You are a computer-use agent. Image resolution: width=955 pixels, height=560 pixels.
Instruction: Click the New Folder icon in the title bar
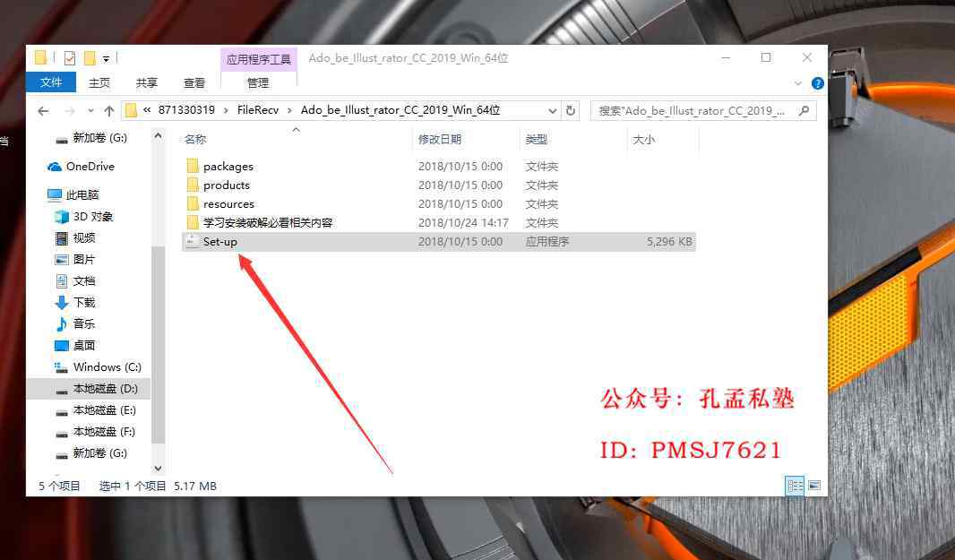point(90,58)
